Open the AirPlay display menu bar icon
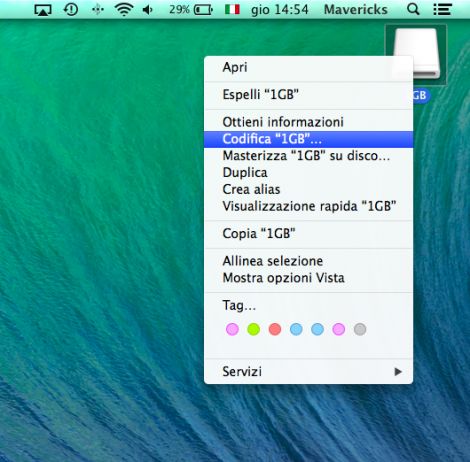The width and height of the screenshot is (470, 462). [x=43, y=10]
